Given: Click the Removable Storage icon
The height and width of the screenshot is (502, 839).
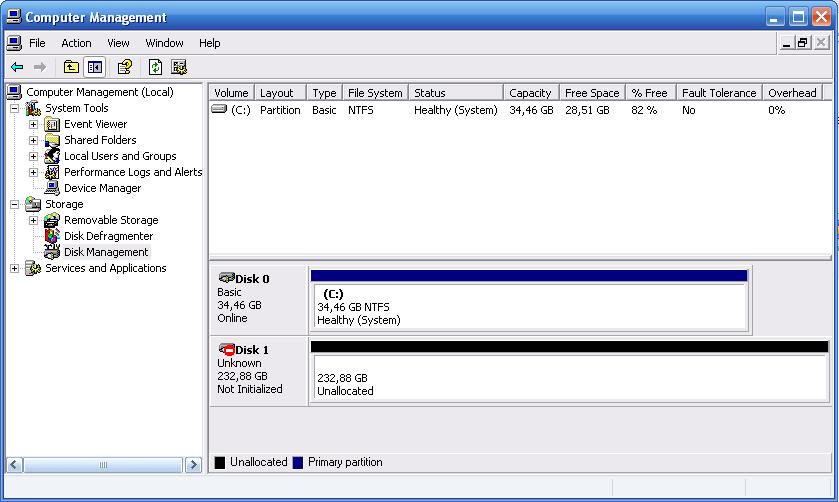Looking at the screenshot, I should click(52, 220).
